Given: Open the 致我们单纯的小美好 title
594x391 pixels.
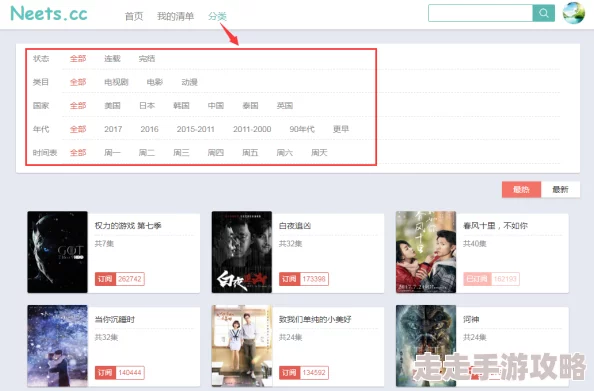Looking at the screenshot, I should (315, 319).
